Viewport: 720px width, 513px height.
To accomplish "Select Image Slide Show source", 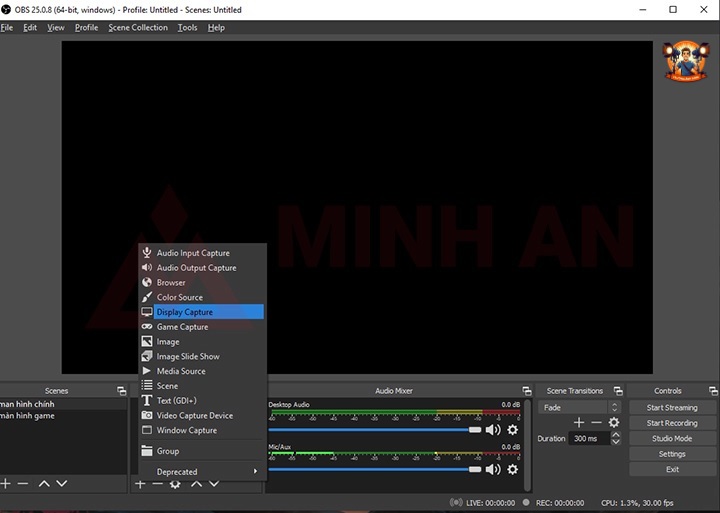I will 202,356.
